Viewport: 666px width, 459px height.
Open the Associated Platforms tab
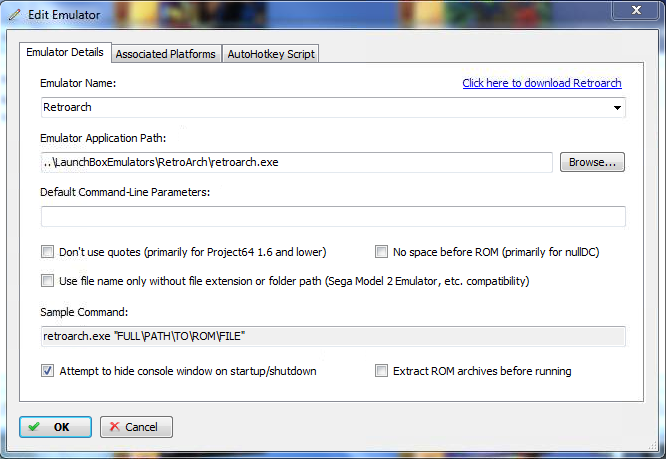click(x=166, y=54)
